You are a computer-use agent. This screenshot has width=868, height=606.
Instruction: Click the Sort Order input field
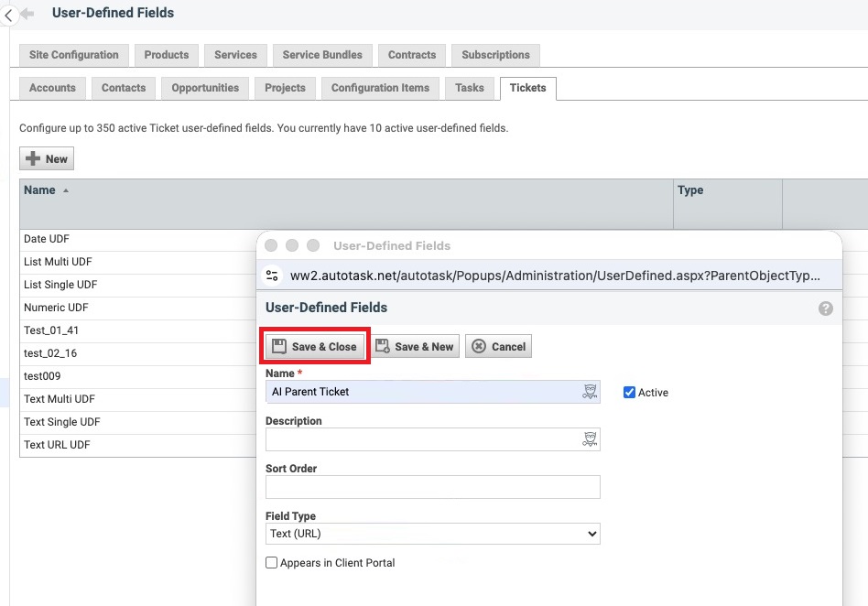point(432,487)
